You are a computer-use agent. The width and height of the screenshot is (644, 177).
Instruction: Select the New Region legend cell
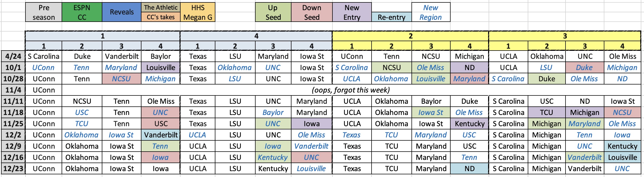430,12
